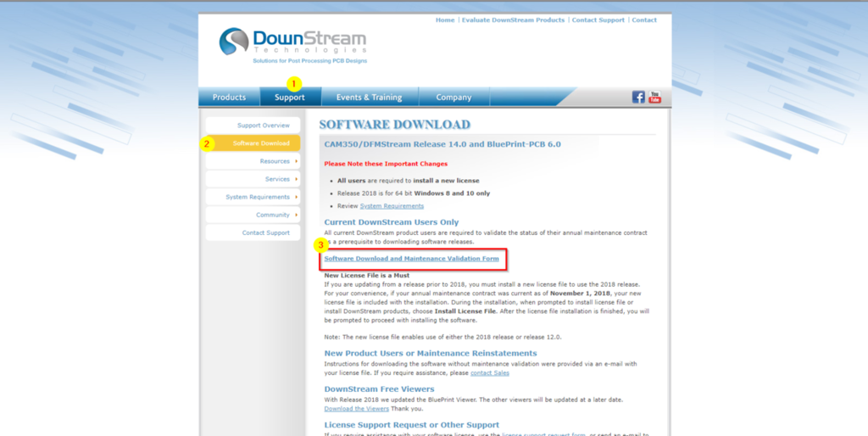The width and height of the screenshot is (868, 436).
Task: Click Download the Viewers link
Action: [x=357, y=409]
